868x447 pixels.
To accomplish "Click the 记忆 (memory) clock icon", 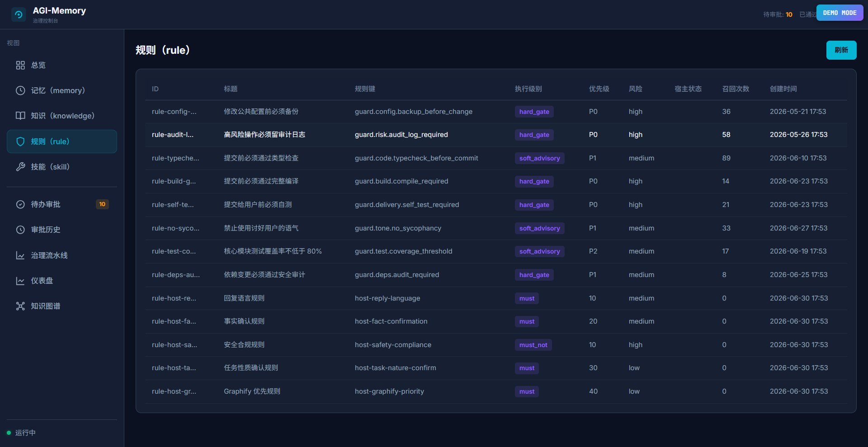I will pyautogui.click(x=20, y=90).
